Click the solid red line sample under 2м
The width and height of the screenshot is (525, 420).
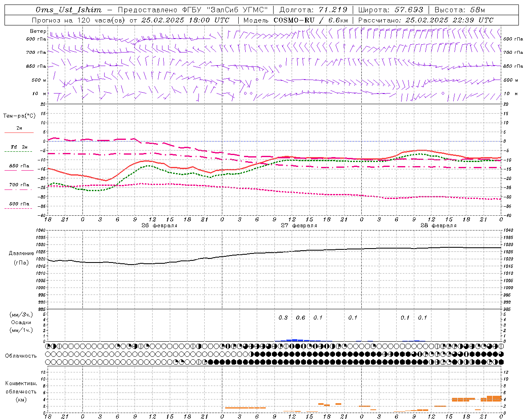click(19, 133)
